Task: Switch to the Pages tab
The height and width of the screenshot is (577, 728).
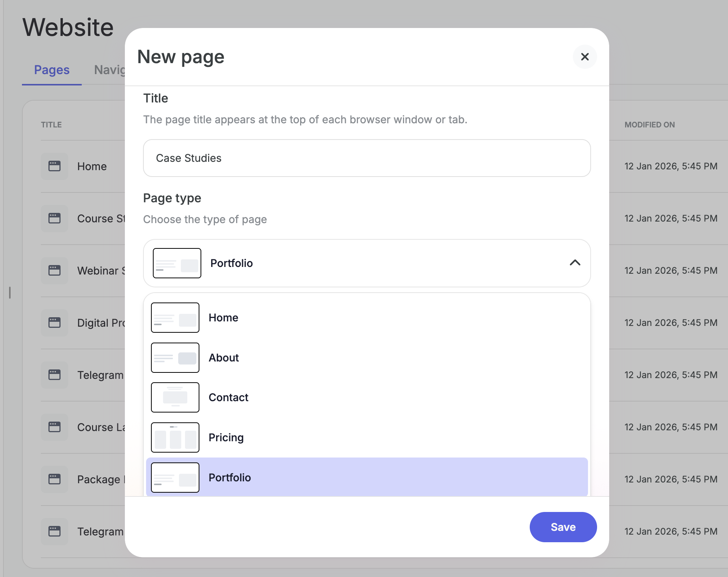Action: pyautogui.click(x=52, y=70)
